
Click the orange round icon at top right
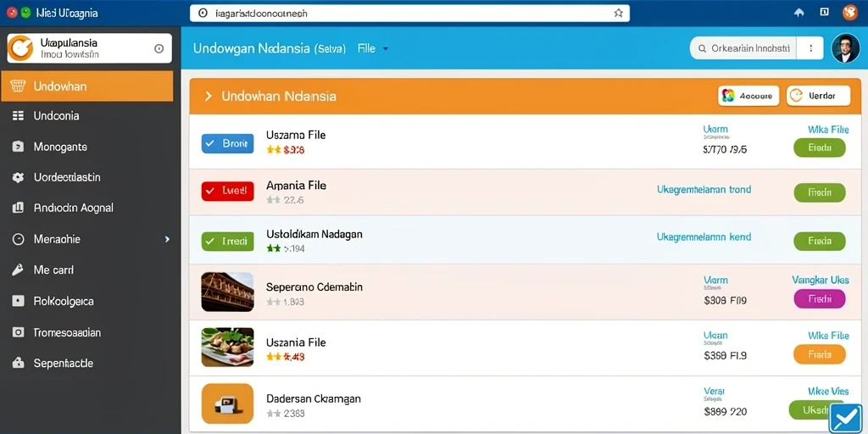[x=849, y=12]
